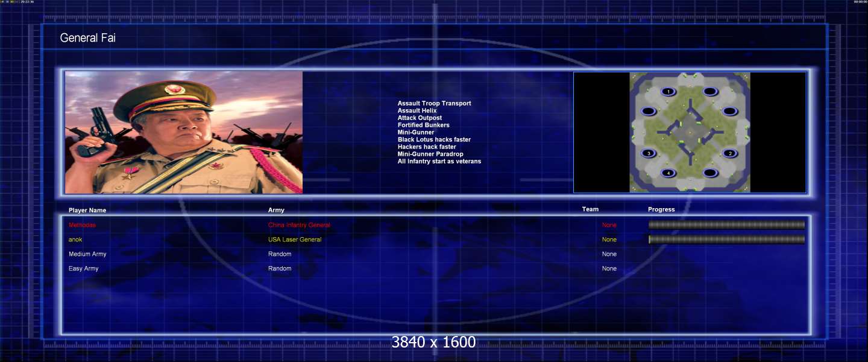Click anok's team value None
Image resolution: width=868 pixels, height=362 pixels.
609,240
